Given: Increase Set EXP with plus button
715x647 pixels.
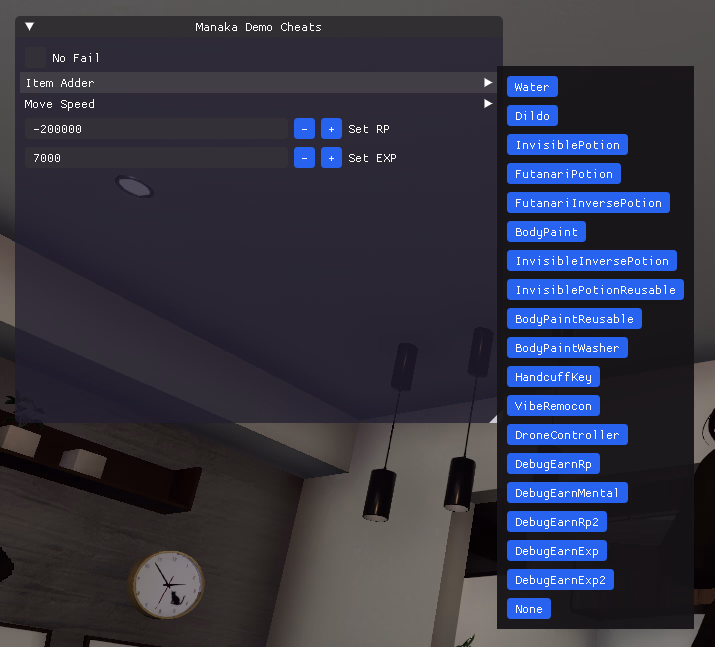Looking at the screenshot, I should click(x=332, y=158).
